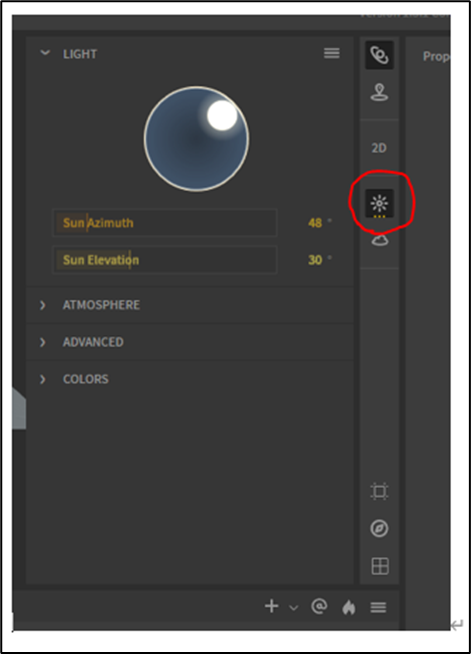The width and height of the screenshot is (471, 654).
Task: Open the compass navigation icon
Action: [379, 528]
